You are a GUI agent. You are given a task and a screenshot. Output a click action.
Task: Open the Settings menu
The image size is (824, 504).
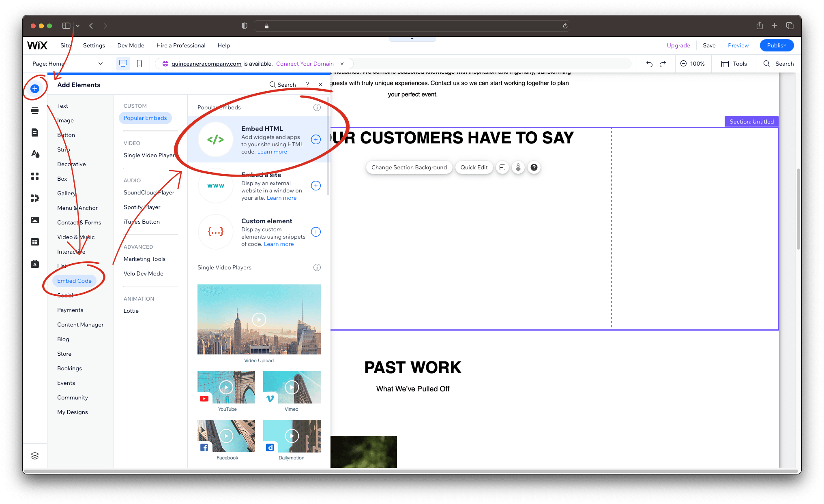click(94, 45)
